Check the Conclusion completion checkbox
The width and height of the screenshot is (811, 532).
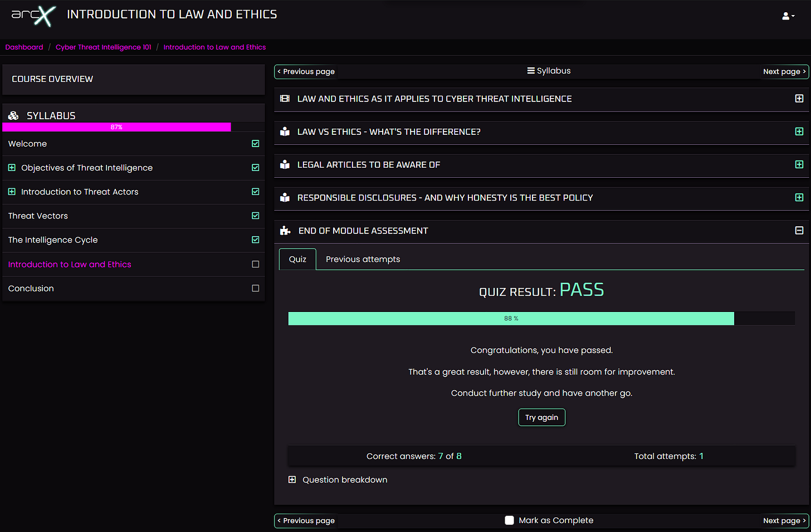(255, 288)
